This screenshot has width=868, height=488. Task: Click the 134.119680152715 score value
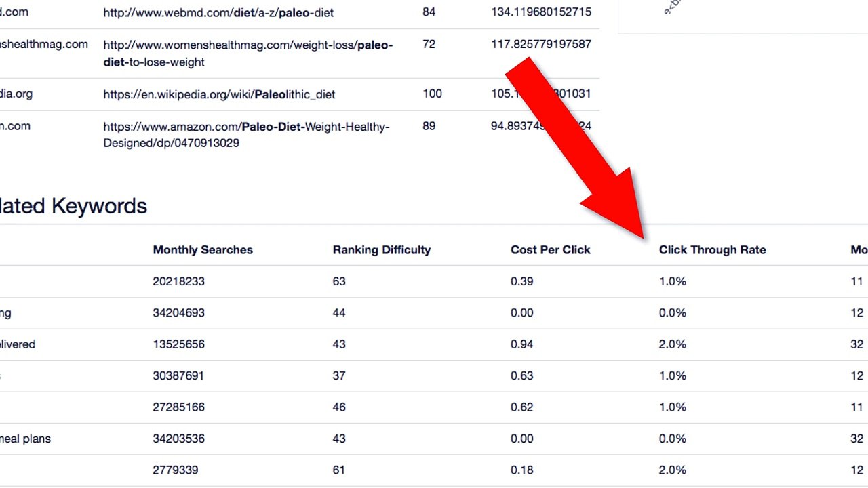click(x=541, y=12)
